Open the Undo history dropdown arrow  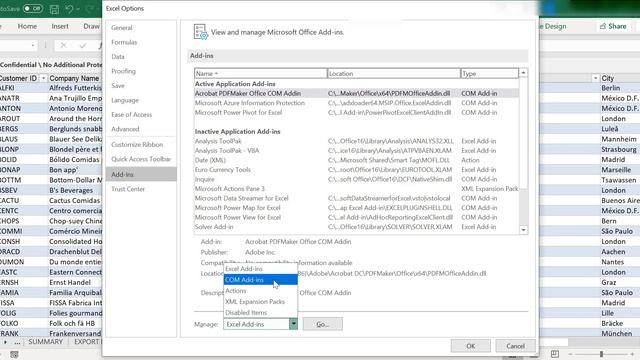(x=78, y=9)
